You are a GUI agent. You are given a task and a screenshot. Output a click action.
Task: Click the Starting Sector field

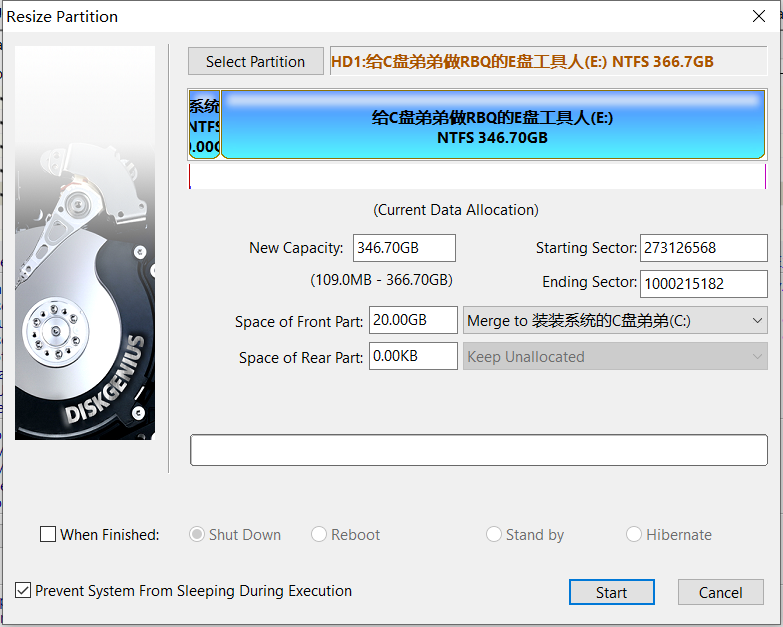pyautogui.click(x=703, y=248)
